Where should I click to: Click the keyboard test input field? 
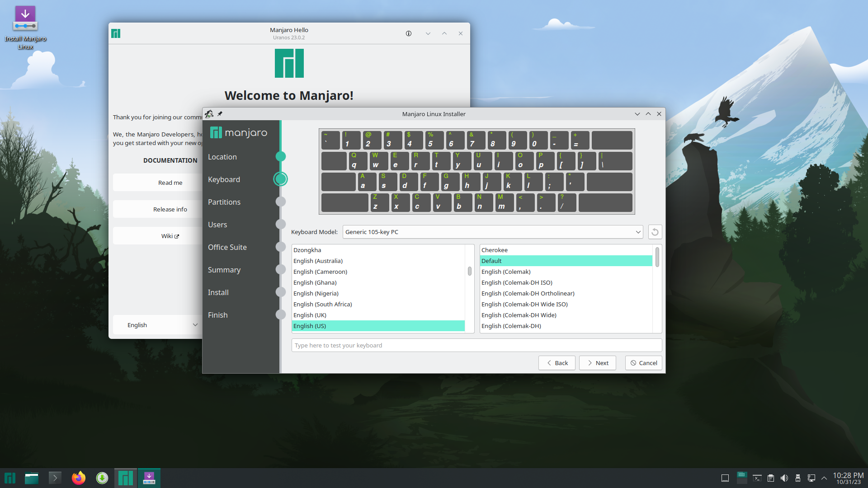(476, 345)
